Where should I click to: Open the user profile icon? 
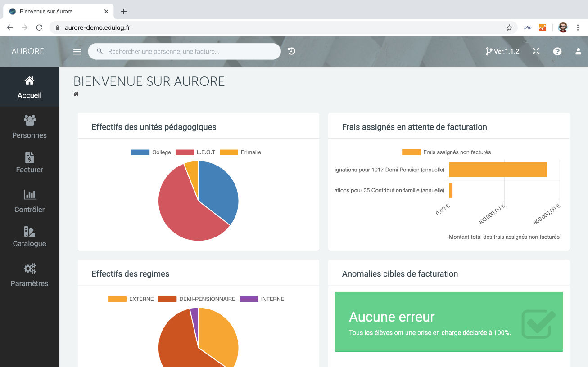point(579,51)
